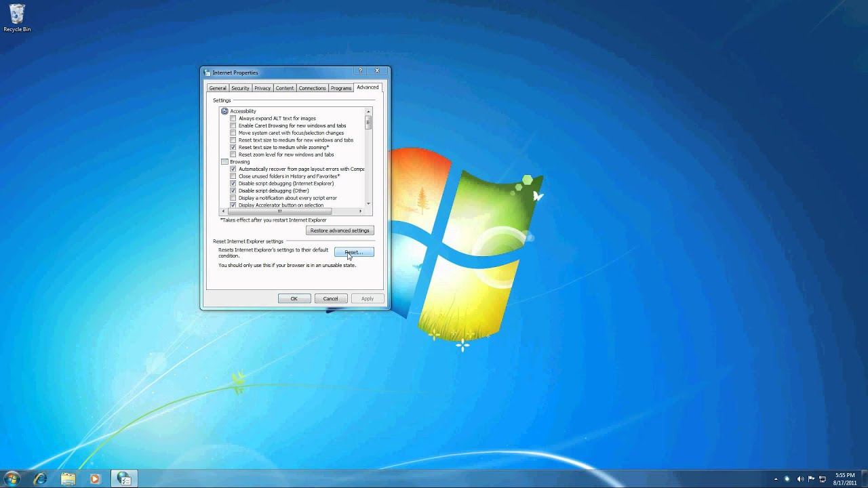This screenshot has height=488, width=868.
Task: Click the volume speaker tray icon
Action: pos(800,479)
